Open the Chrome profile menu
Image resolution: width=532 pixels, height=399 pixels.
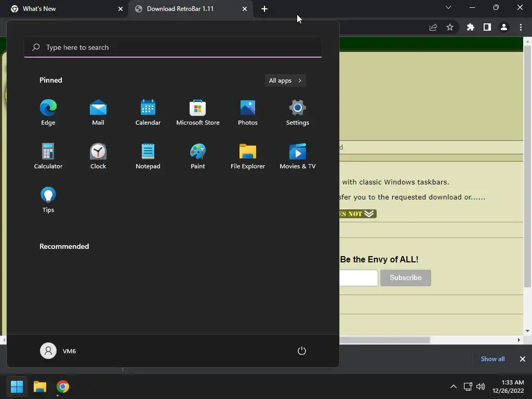pyautogui.click(x=504, y=28)
